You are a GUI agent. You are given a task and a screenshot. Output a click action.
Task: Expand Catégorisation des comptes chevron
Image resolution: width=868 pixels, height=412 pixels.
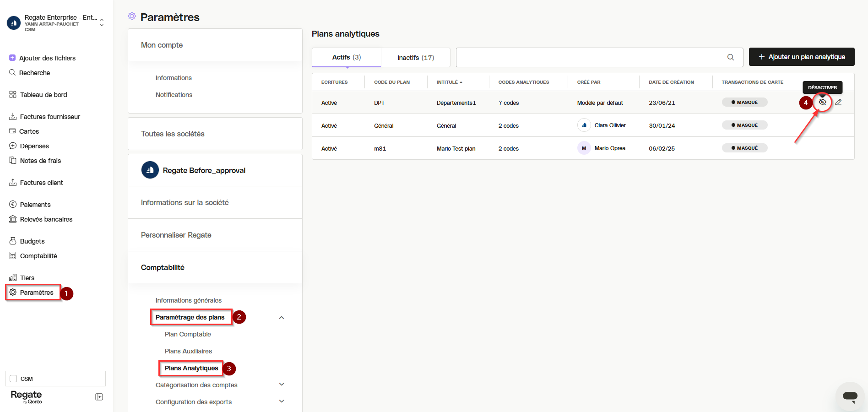click(282, 385)
